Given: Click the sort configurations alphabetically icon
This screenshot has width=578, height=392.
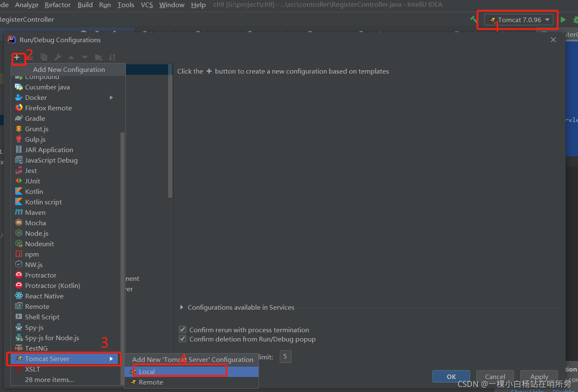Looking at the screenshot, I should (x=112, y=57).
